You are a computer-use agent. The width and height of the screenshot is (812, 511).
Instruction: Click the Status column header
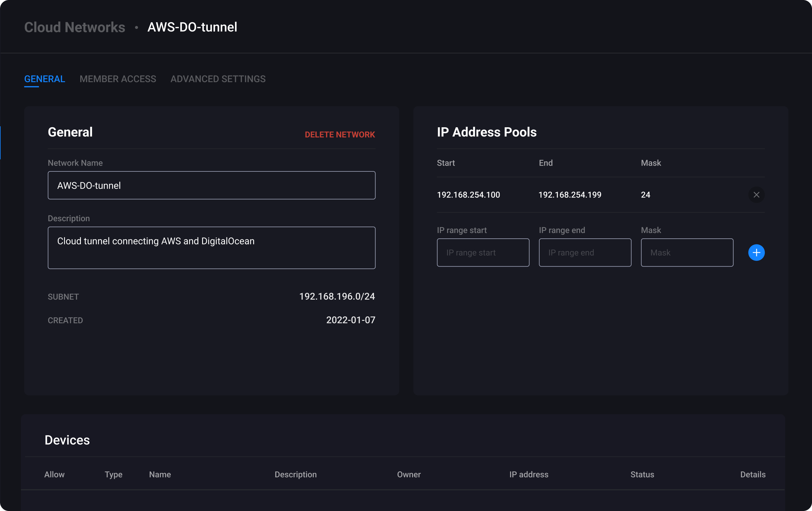pos(642,474)
